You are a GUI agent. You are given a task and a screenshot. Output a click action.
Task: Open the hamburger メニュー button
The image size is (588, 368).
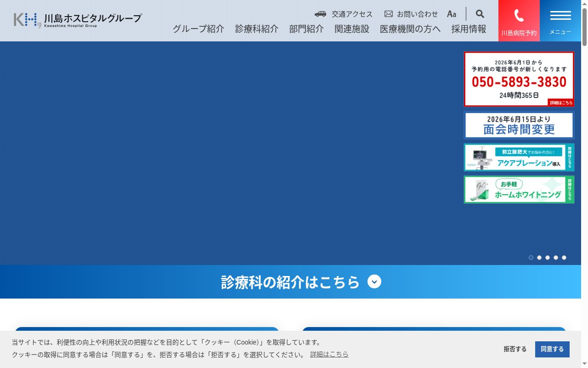point(560,21)
